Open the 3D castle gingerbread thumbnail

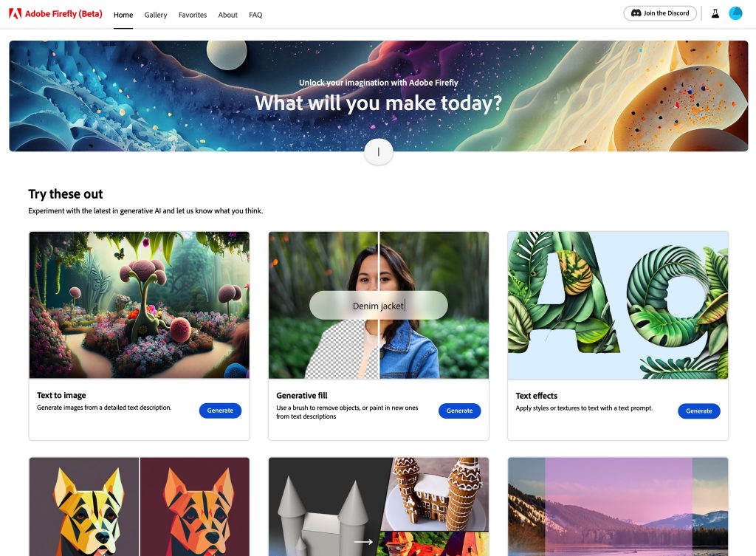point(379,507)
